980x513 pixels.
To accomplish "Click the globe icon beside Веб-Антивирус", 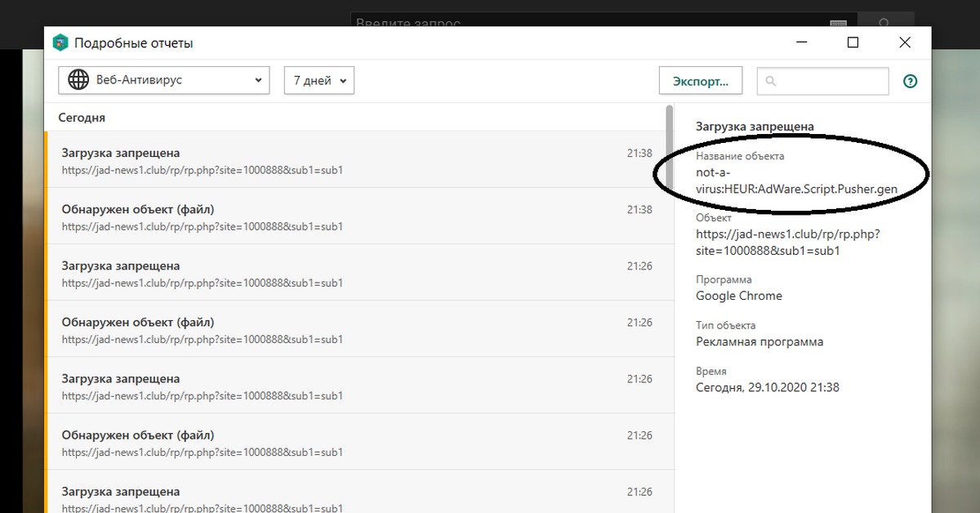I will coord(78,80).
